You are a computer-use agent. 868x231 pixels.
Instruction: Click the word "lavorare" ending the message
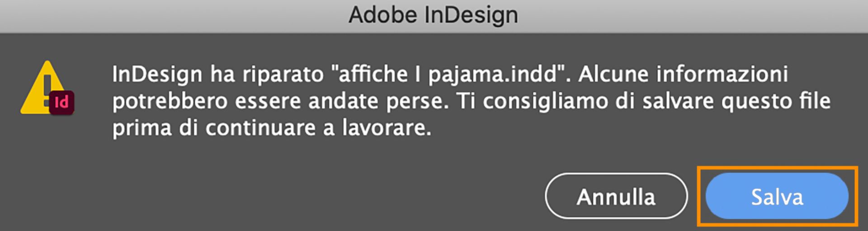[x=387, y=128]
